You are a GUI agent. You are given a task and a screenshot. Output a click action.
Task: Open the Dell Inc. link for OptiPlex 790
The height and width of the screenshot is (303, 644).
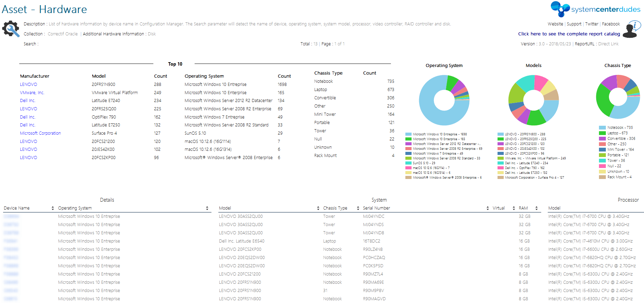click(x=28, y=117)
